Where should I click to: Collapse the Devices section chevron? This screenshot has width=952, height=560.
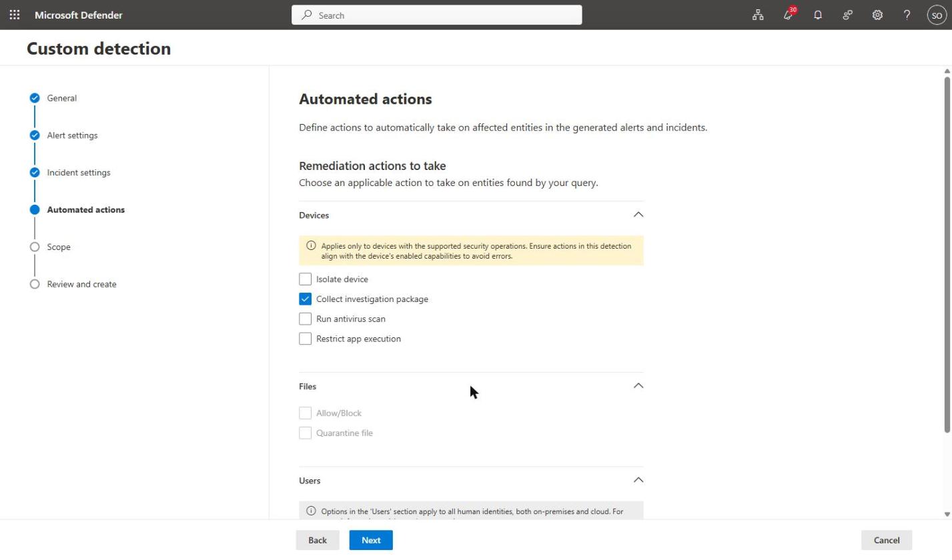(x=638, y=215)
